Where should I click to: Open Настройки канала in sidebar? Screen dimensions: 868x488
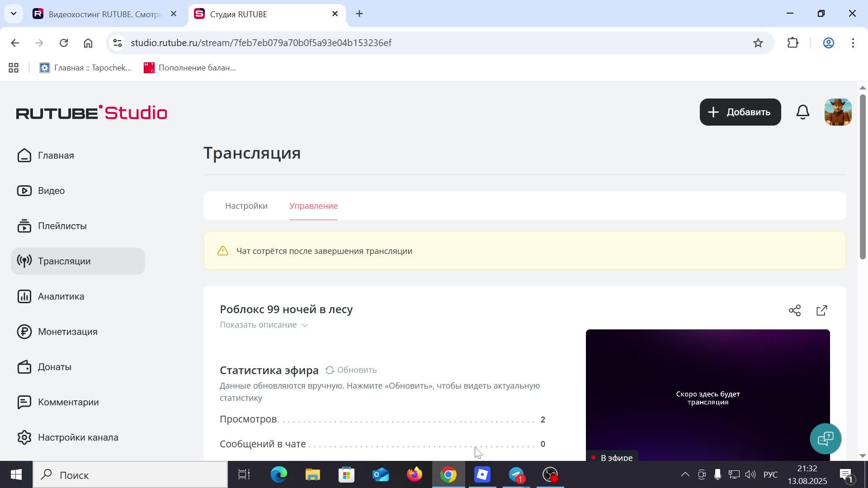click(78, 437)
